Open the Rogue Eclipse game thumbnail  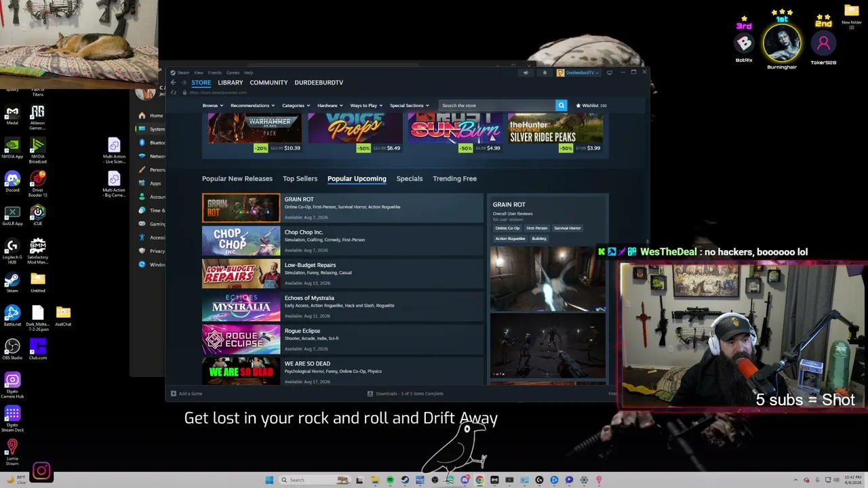pos(241,340)
